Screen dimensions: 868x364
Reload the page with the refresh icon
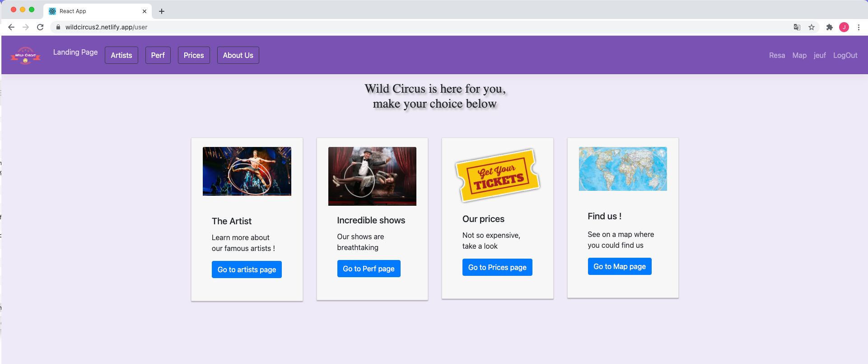pyautogui.click(x=40, y=27)
